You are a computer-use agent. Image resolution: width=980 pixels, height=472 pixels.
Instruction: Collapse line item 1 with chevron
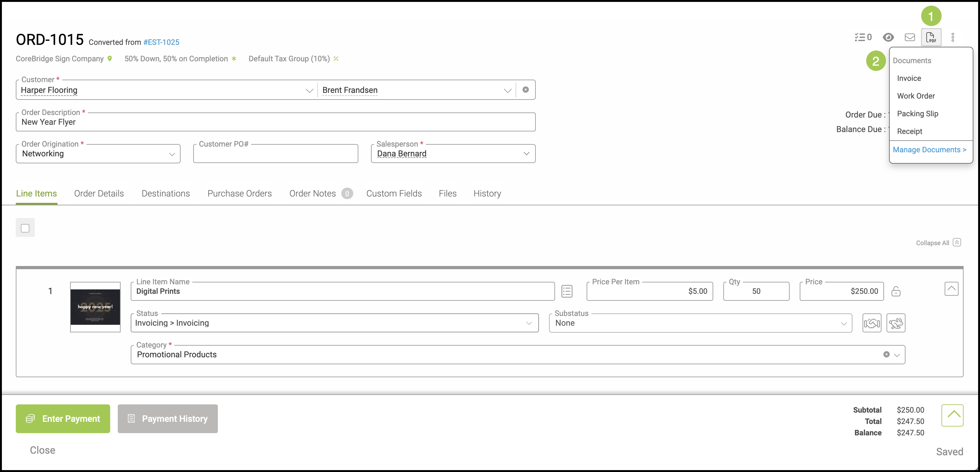click(x=951, y=288)
